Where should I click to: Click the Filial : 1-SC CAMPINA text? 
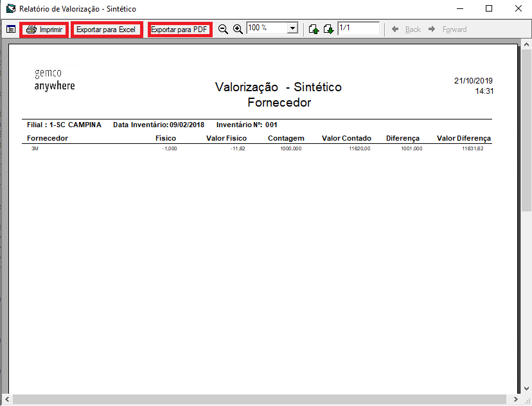[x=64, y=125]
